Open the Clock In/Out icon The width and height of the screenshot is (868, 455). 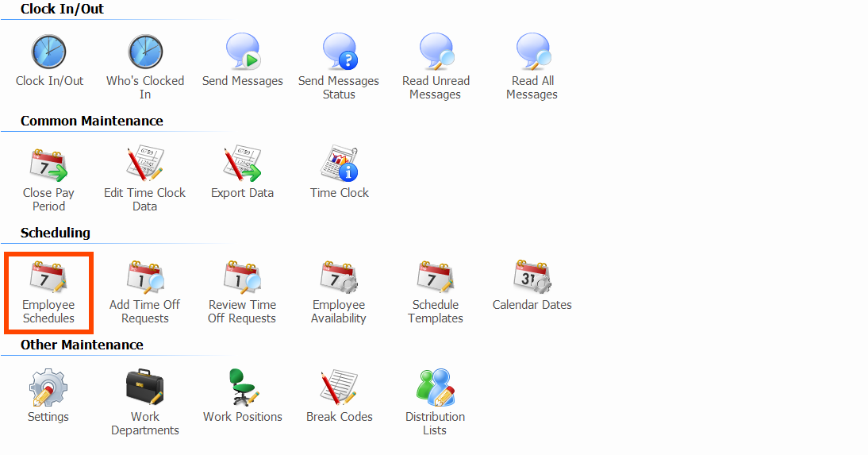point(49,52)
